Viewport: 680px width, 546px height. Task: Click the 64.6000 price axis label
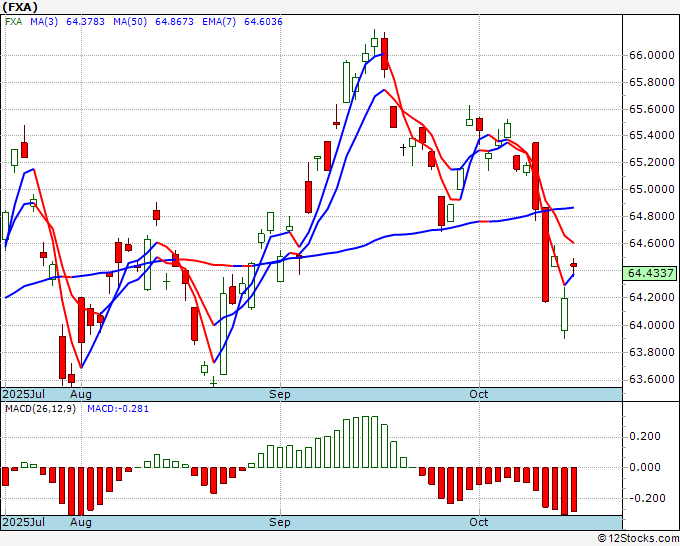coord(651,243)
